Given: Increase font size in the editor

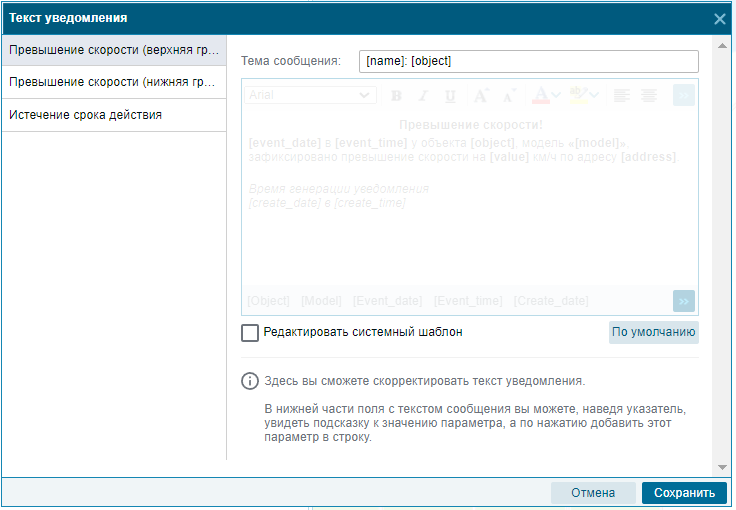Looking at the screenshot, I should [481, 96].
